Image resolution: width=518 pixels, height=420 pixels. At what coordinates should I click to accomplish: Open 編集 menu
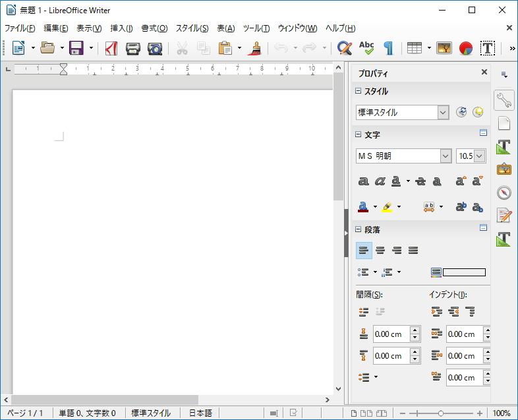(56, 28)
